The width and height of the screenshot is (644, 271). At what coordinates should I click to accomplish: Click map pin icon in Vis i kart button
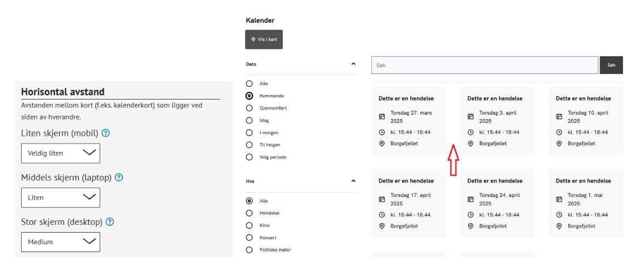click(253, 40)
